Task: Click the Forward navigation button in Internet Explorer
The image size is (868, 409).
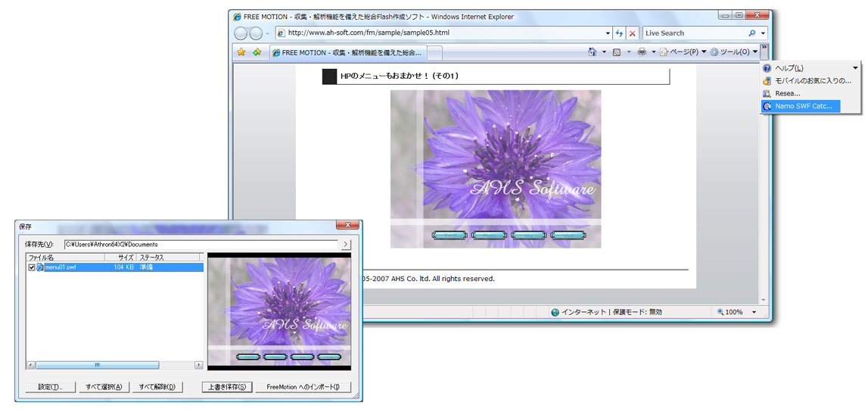Action: click(256, 33)
